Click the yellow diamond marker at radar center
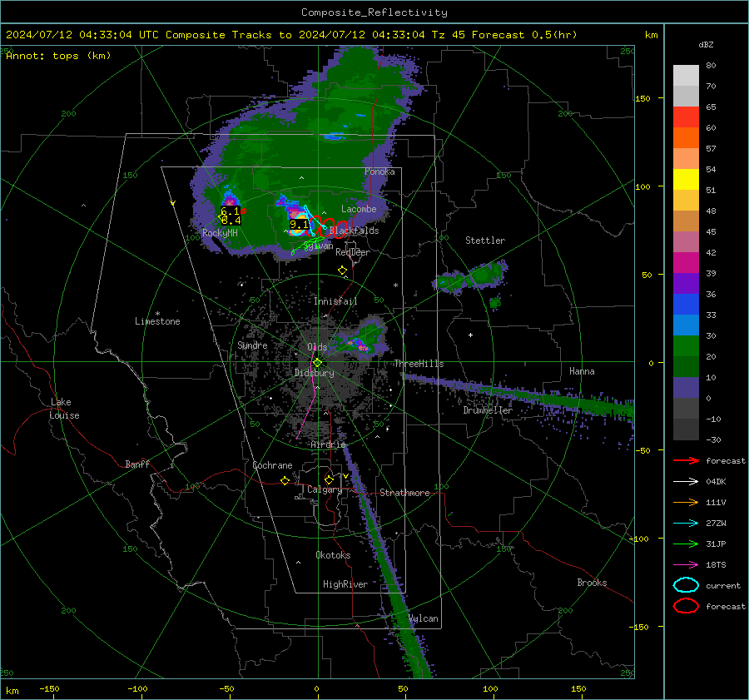 tap(318, 363)
